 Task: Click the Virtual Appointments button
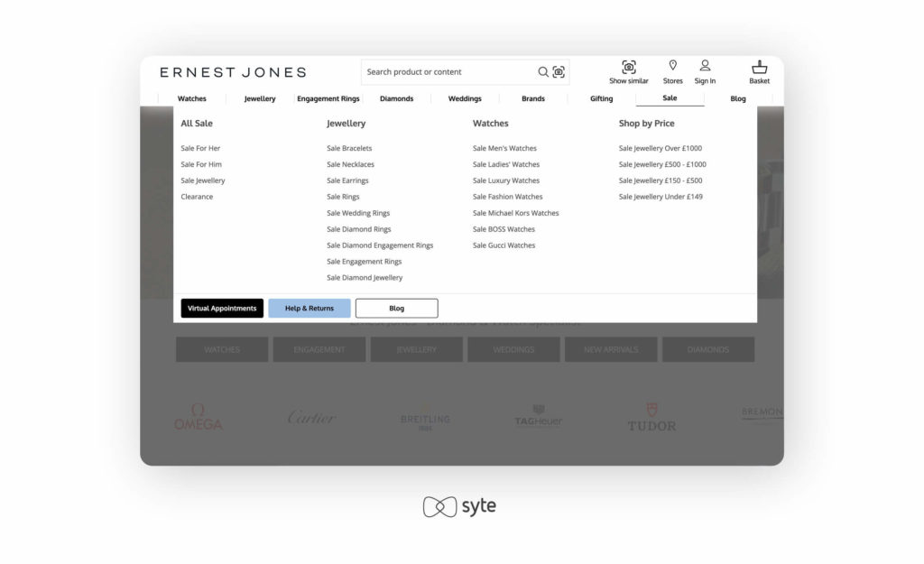[222, 309]
